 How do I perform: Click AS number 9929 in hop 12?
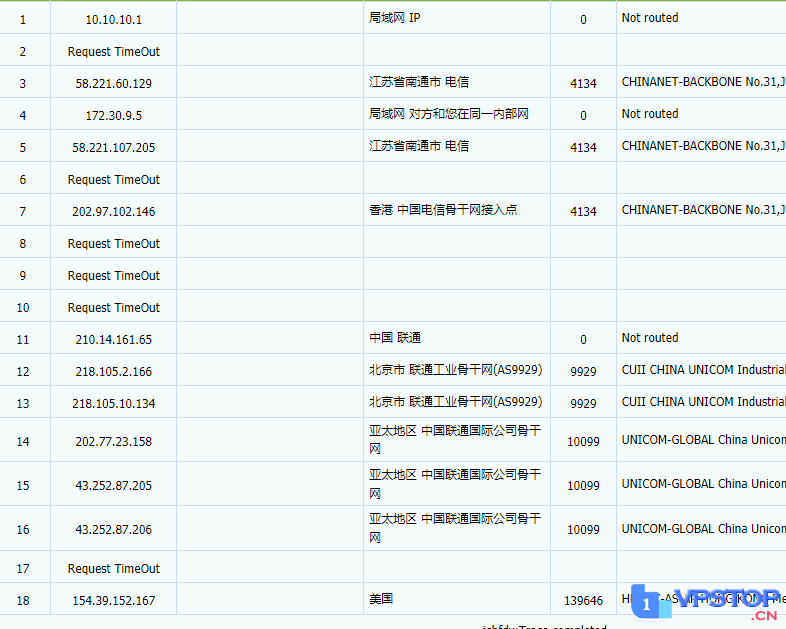click(x=583, y=372)
